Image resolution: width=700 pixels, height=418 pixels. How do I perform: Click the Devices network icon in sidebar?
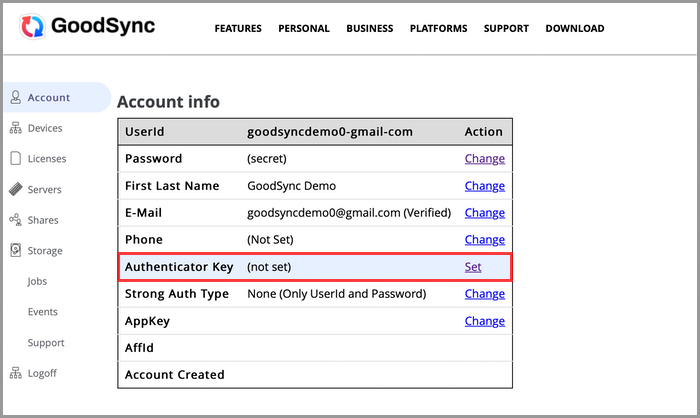tap(16, 128)
